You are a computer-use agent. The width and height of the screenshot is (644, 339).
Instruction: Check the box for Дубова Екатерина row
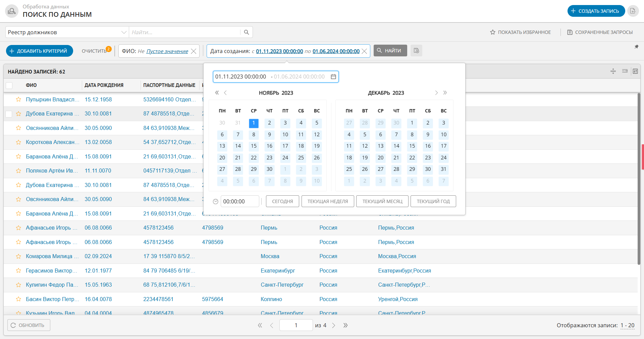(9, 114)
